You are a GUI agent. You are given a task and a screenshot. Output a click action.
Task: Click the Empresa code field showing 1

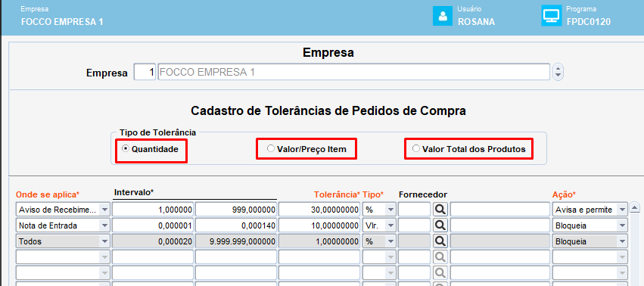click(145, 73)
